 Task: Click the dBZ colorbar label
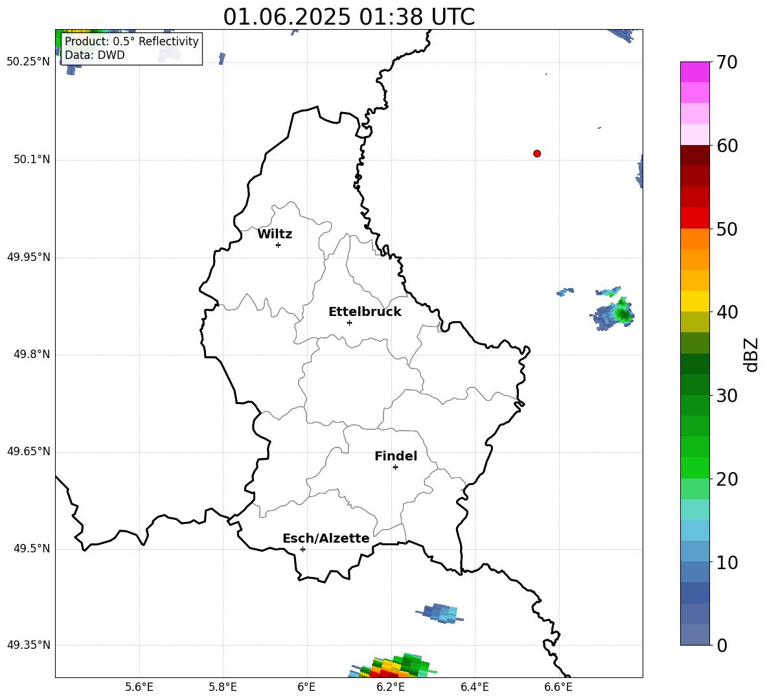click(x=752, y=354)
